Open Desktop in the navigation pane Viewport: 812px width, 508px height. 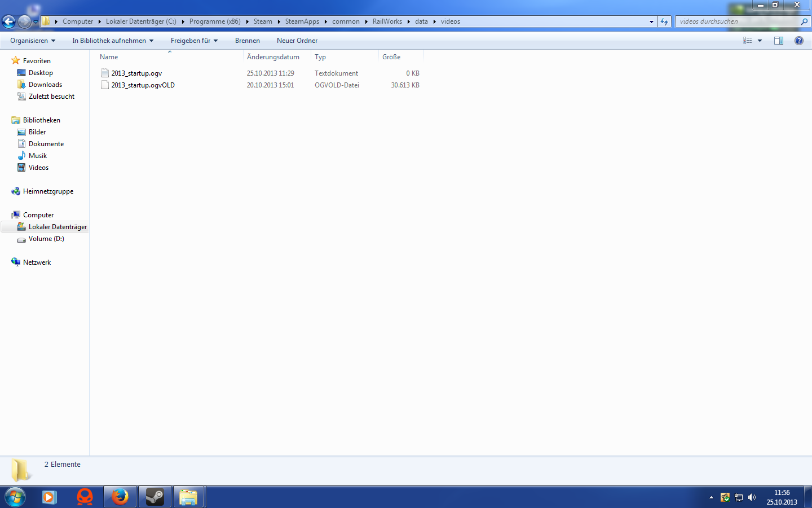pos(41,73)
